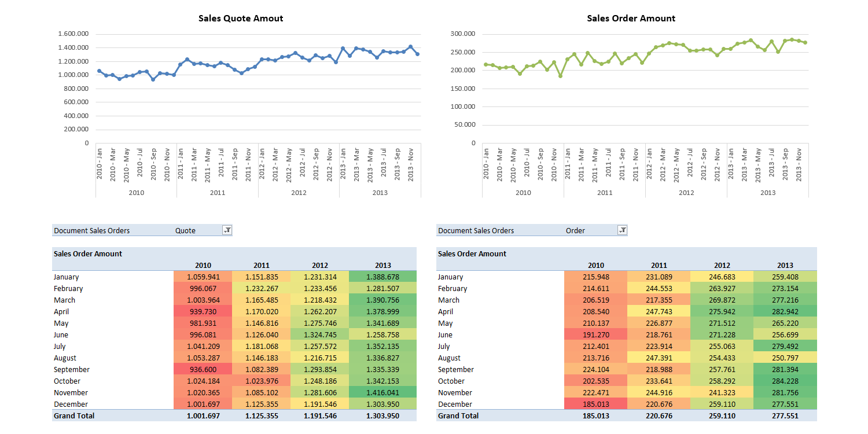Click Sales Order Amount header of order table
Viewport: 868px width, 434px height.
coord(472,253)
